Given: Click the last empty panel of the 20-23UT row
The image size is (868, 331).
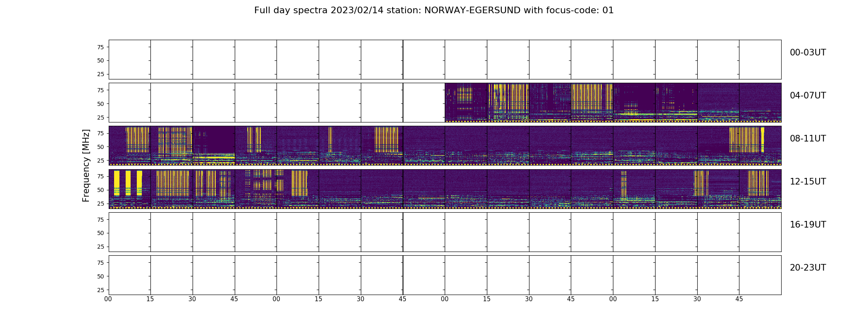Looking at the screenshot, I should click(760, 275).
